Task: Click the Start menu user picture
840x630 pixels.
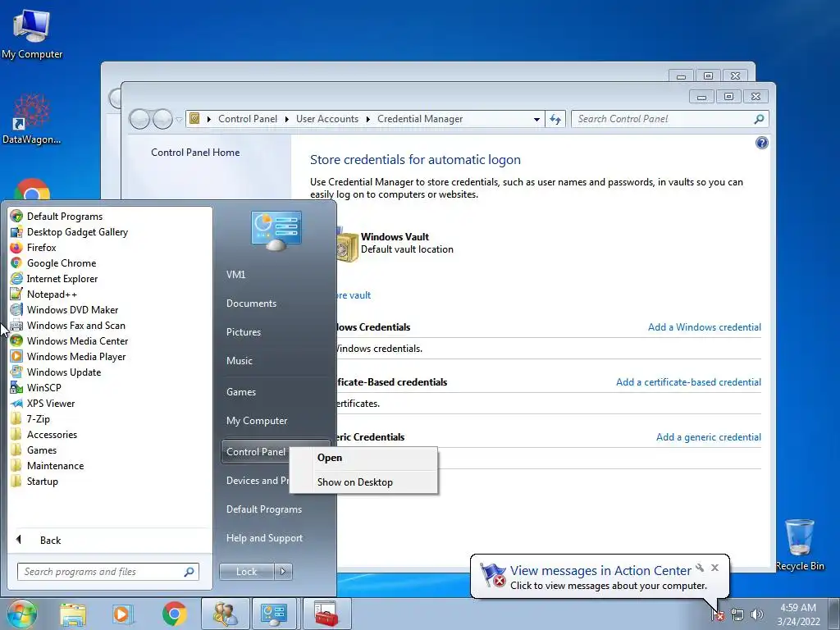Action: tap(276, 231)
